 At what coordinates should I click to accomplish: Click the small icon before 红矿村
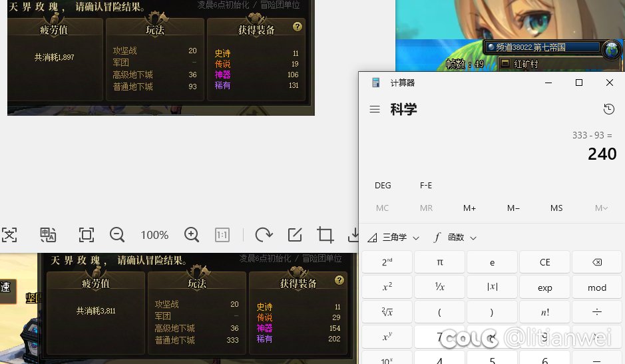pos(505,63)
